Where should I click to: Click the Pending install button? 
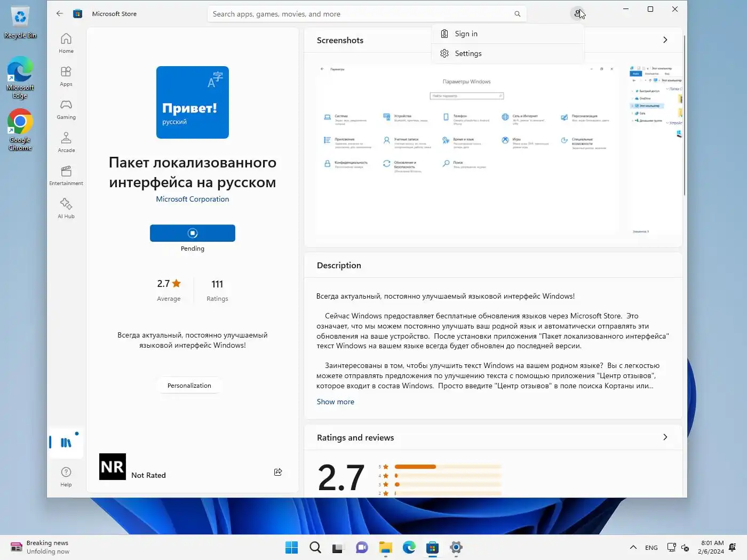click(193, 233)
